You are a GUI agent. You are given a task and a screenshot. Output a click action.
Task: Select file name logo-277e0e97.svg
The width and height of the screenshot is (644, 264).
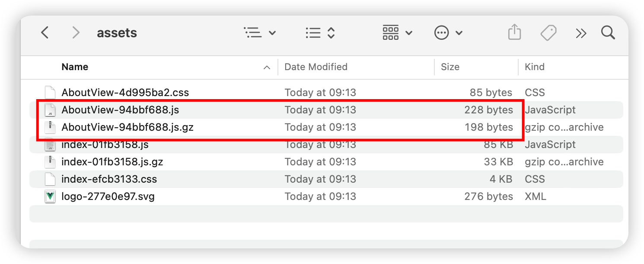click(x=108, y=196)
